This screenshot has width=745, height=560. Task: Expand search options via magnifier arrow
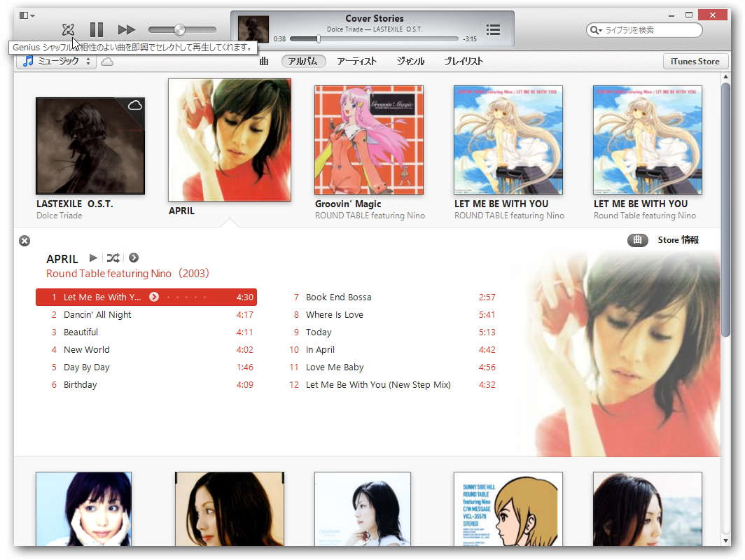click(596, 30)
